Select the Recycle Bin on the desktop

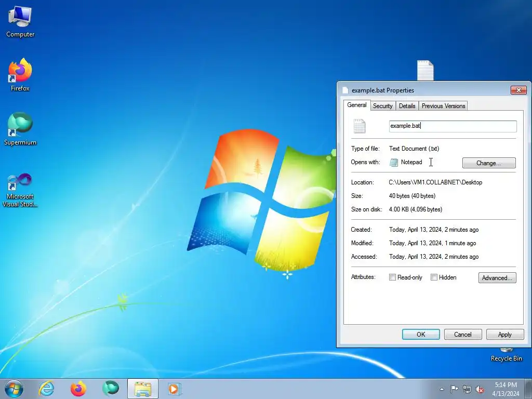506,355
